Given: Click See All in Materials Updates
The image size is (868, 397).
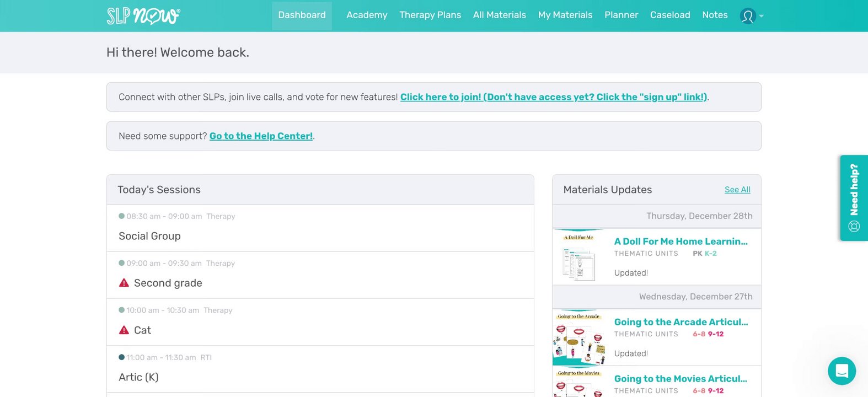Looking at the screenshot, I should click(x=737, y=190).
